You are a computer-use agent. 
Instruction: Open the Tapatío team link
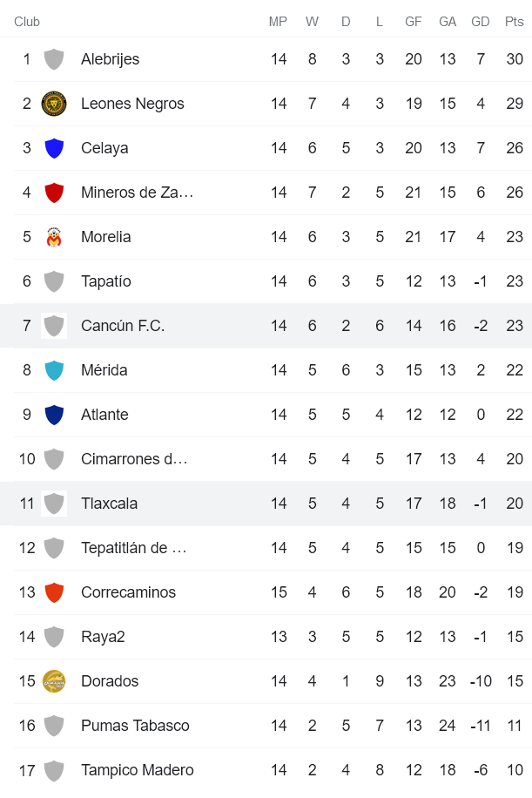click(x=106, y=281)
